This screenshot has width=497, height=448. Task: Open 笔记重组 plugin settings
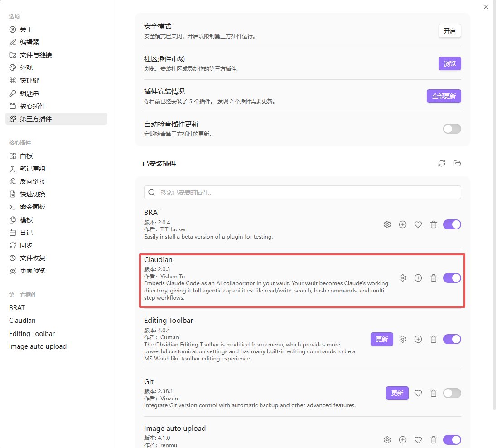click(57, 169)
